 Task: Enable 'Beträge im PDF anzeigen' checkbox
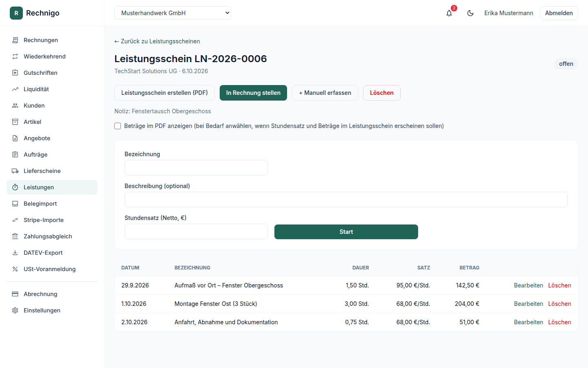click(118, 126)
